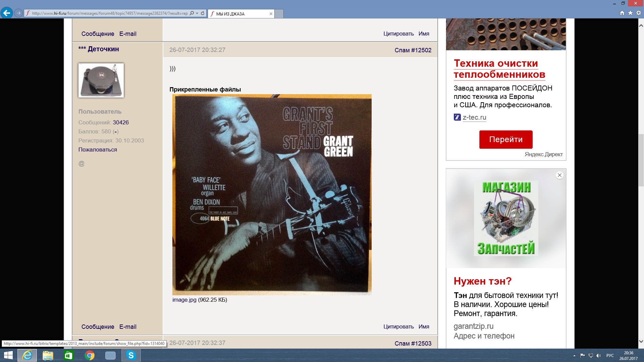The image size is (644, 362).
Task: Click the browser forward arrow button
Action: (x=18, y=13)
